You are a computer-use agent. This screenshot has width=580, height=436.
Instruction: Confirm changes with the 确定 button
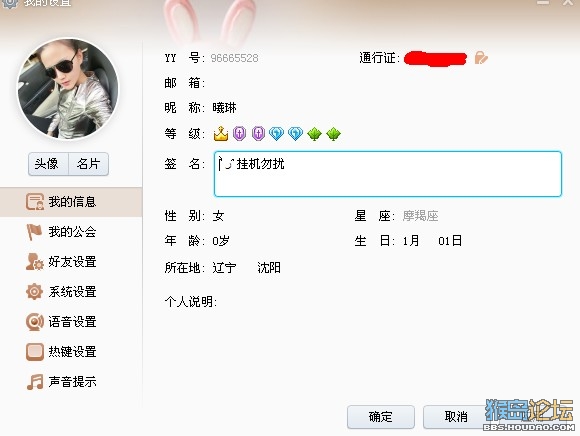point(381,417)
